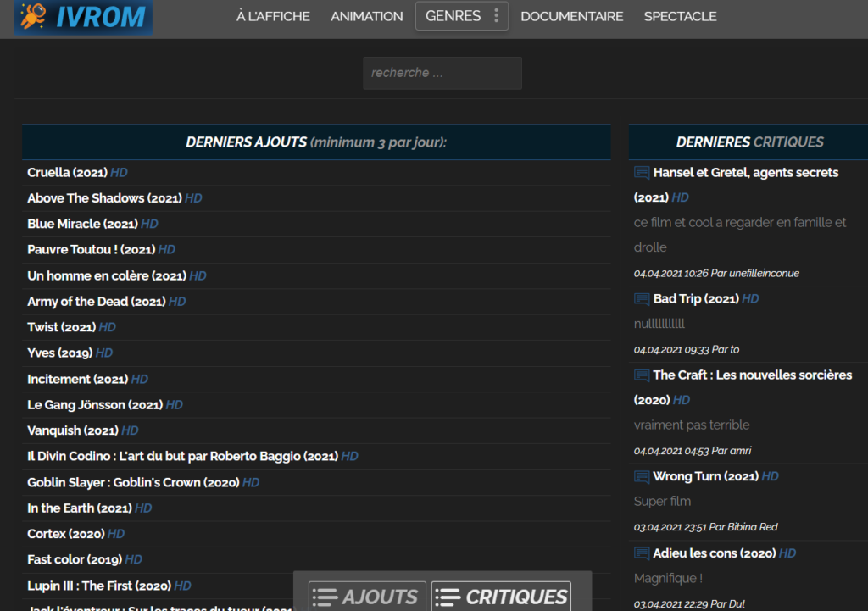Open Army of the Dead (2021)

pos(106,302)
